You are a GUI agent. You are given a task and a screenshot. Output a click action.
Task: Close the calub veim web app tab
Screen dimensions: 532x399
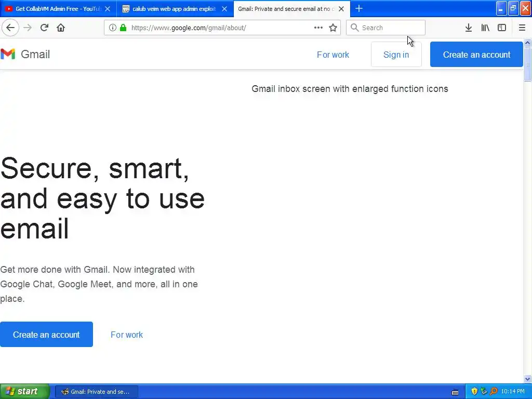click(x=224, y=9)
